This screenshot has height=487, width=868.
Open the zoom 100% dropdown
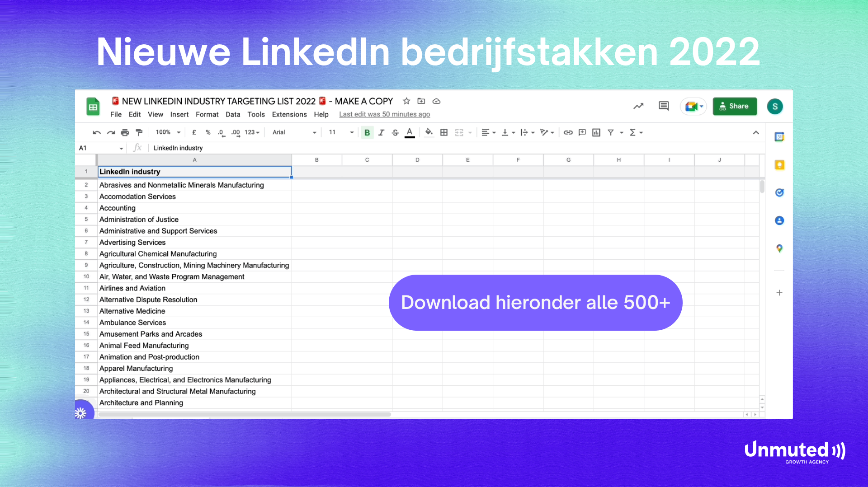pyautogui.click(x=168, y=132)
